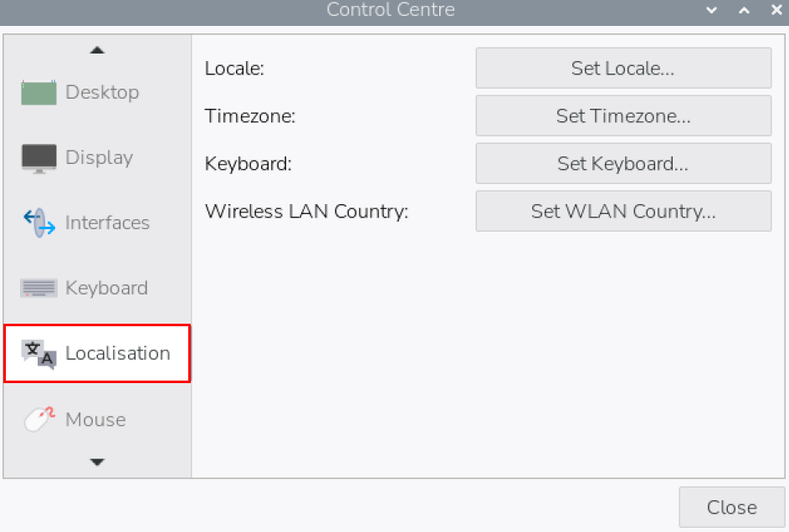Click the Desktop sidebar icon

[38, 92]
